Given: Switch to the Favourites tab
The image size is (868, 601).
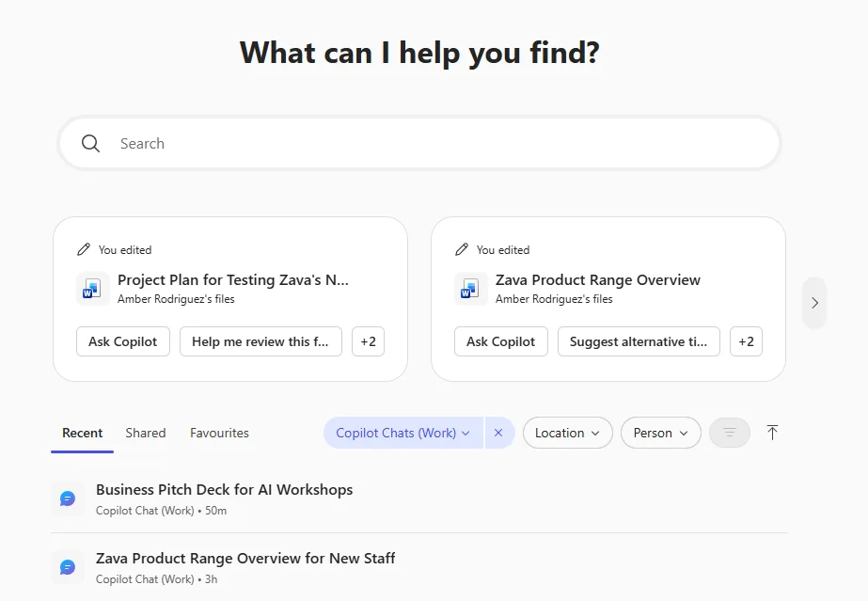Looking at the screenshot, I should tap(219, 433).
